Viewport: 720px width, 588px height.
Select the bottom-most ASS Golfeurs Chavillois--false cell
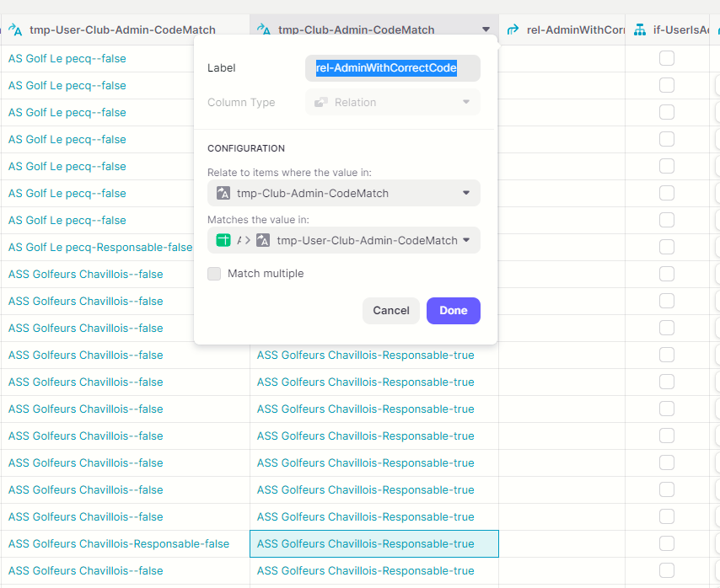tap(126, 570)
